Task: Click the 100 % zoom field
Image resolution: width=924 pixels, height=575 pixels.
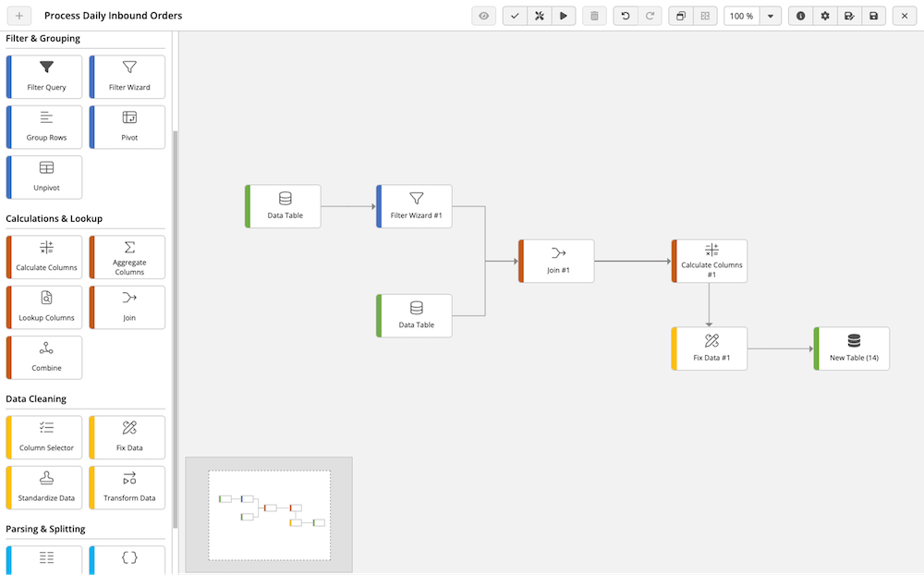Action: click(742, 16)
